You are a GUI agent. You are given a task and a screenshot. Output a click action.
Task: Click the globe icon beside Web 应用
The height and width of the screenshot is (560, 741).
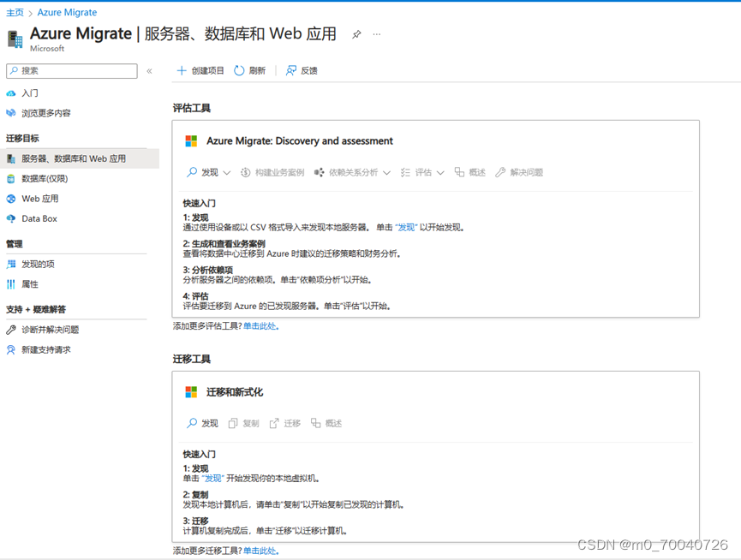pos(11,199)
